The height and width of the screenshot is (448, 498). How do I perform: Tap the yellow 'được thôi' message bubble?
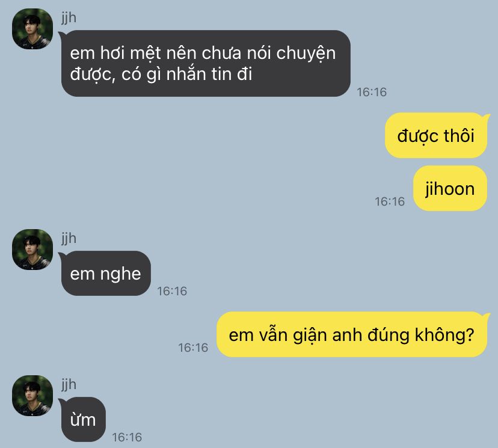tap(435, 135)
